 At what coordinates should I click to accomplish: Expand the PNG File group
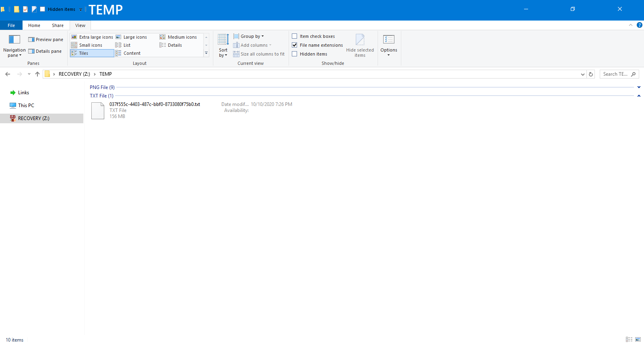[x=639, y=87]
